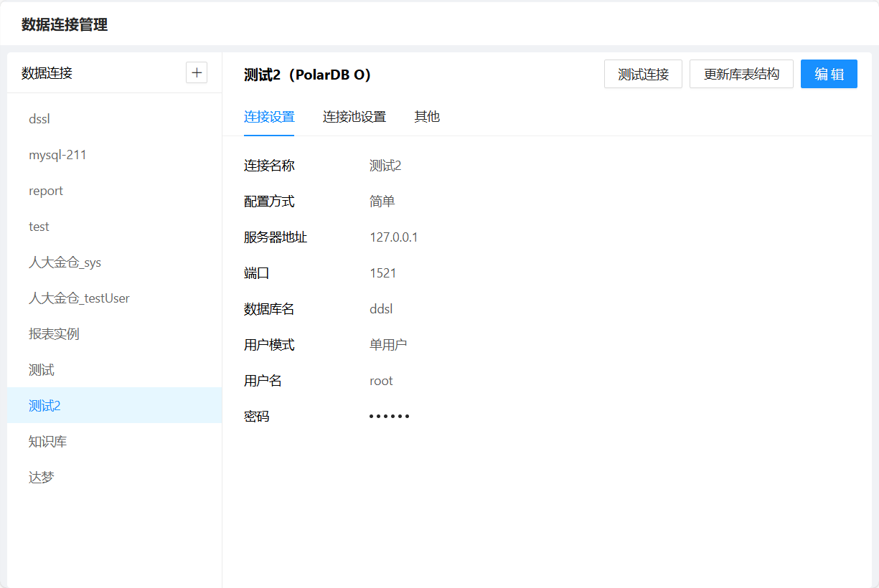879x588 pixels.
Task: Open the 知识库 data connection
Action: (47, 442)
